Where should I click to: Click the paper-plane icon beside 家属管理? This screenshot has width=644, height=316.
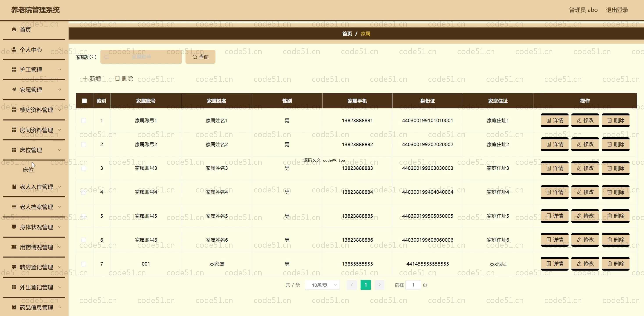[x=14, y=89]
